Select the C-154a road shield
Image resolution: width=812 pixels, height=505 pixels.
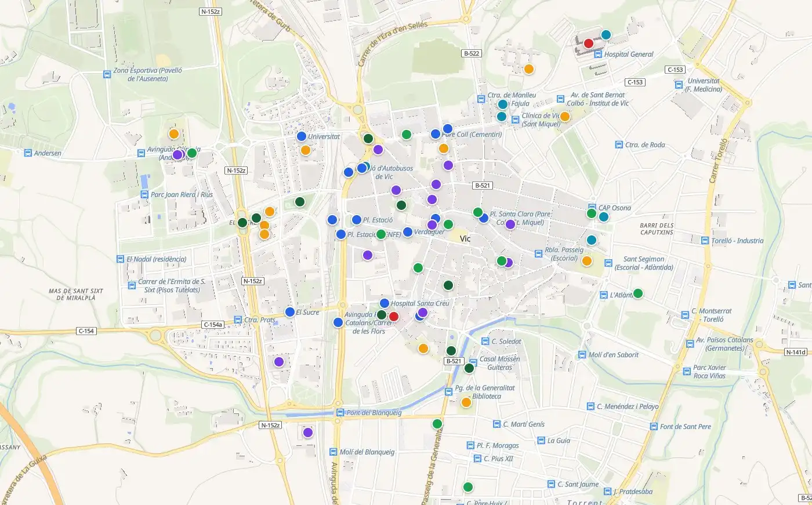[x=213, y=325]
